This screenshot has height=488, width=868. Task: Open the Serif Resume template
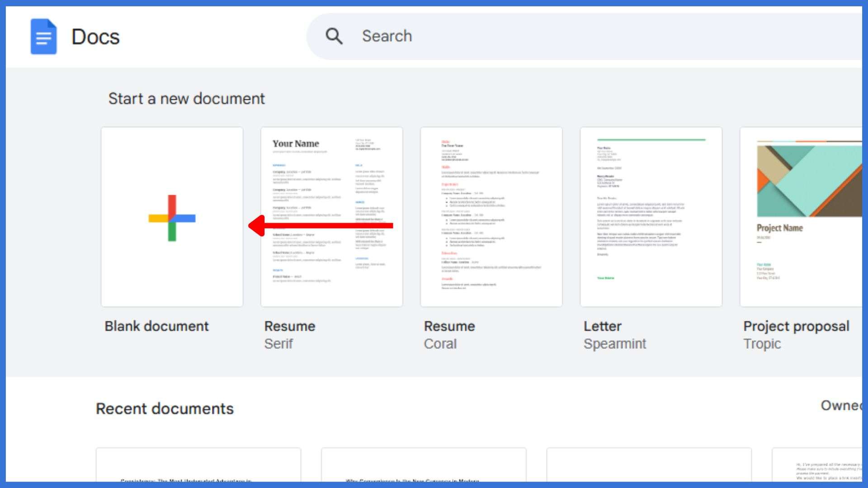pos(331,216)
